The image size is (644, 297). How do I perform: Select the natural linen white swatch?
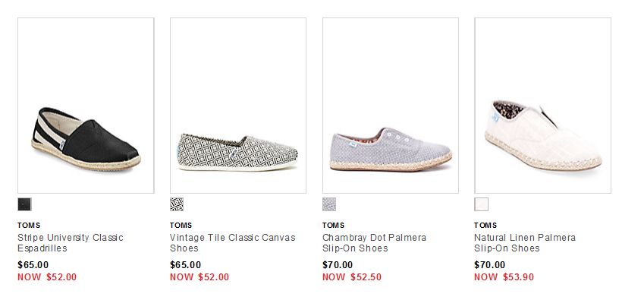pos(482,204)
